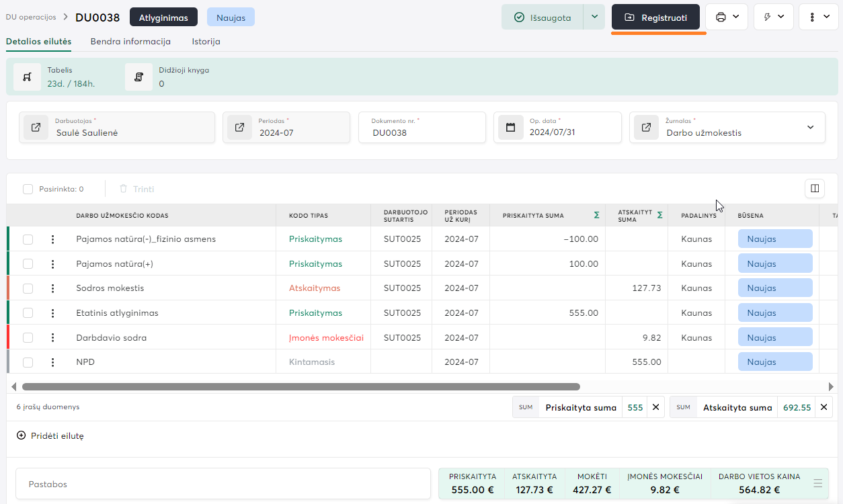Screen dimensions: 843x504
Task: Toggle the Pasirinkta select-all checkbox
Action: 28,190
